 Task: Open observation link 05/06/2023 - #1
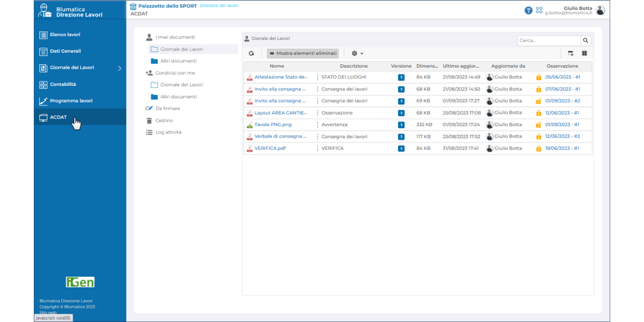[x=562, y=77]
